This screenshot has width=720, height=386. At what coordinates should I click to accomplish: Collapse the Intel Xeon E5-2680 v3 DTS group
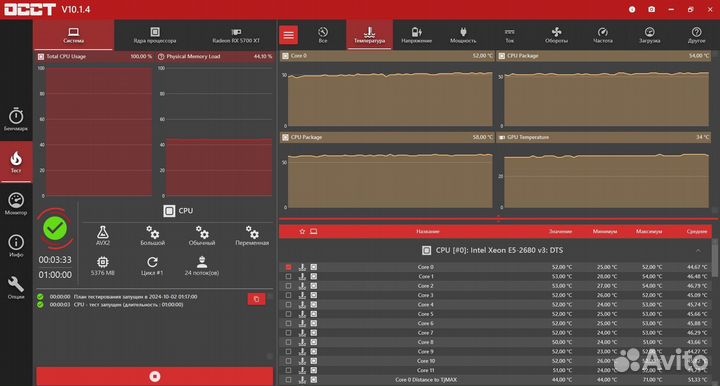pyautogui.click(x=698, y=251)
